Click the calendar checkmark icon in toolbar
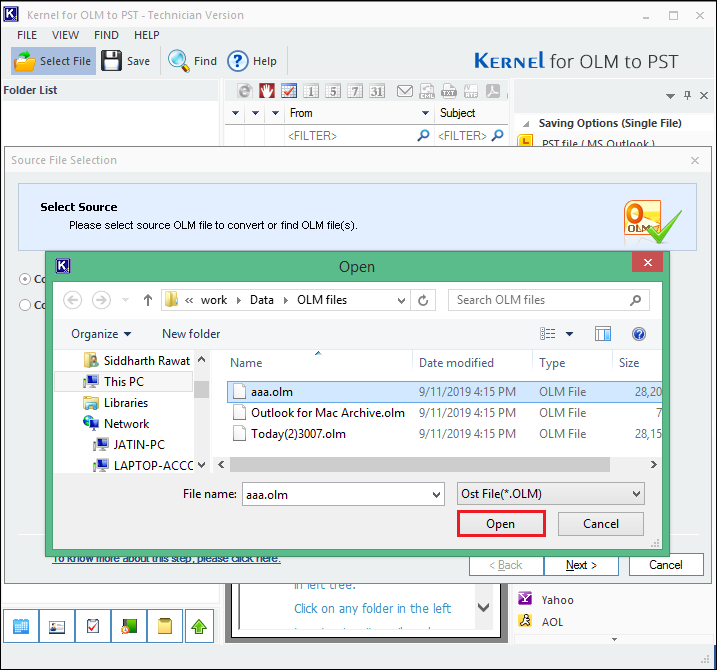 pyautogui.click(x=289, y=91)
